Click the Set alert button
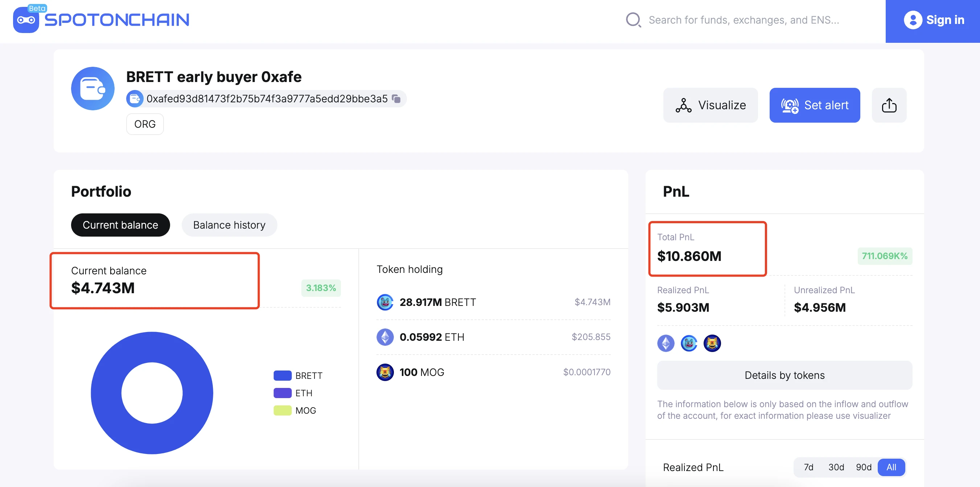This screenshot has height=487, width=980. point(815,105)
